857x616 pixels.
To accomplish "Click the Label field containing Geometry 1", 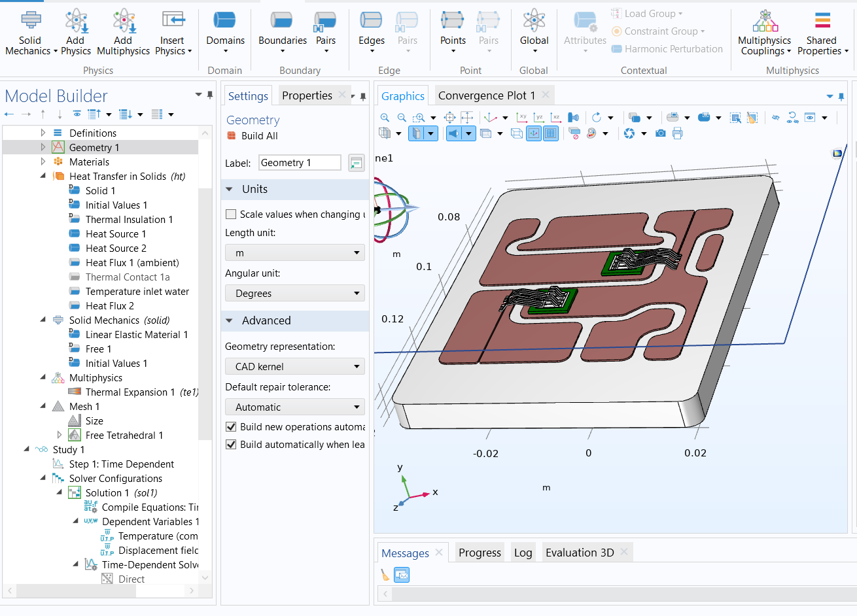I will [300, 163].
